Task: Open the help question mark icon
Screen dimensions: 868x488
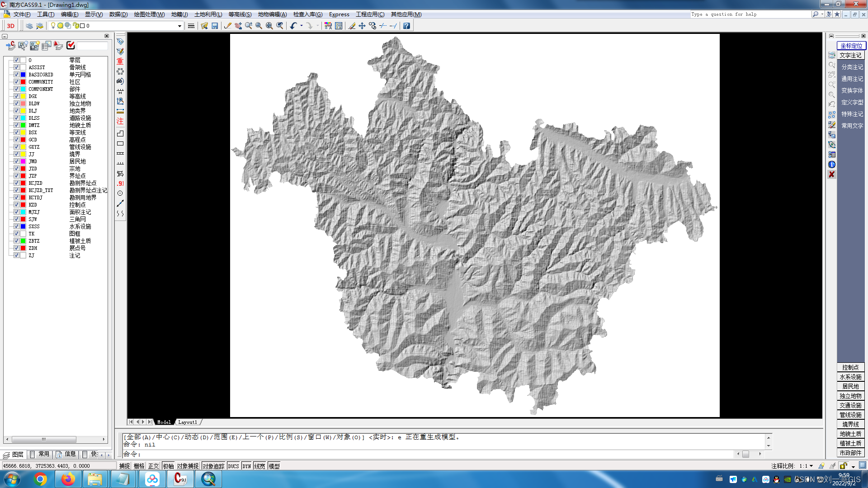Action: 406,26
